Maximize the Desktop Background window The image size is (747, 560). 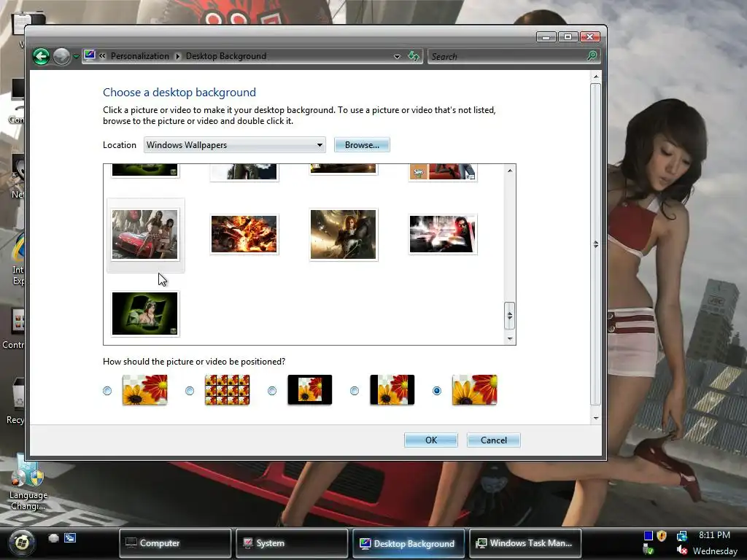click(x=568, y=36)
